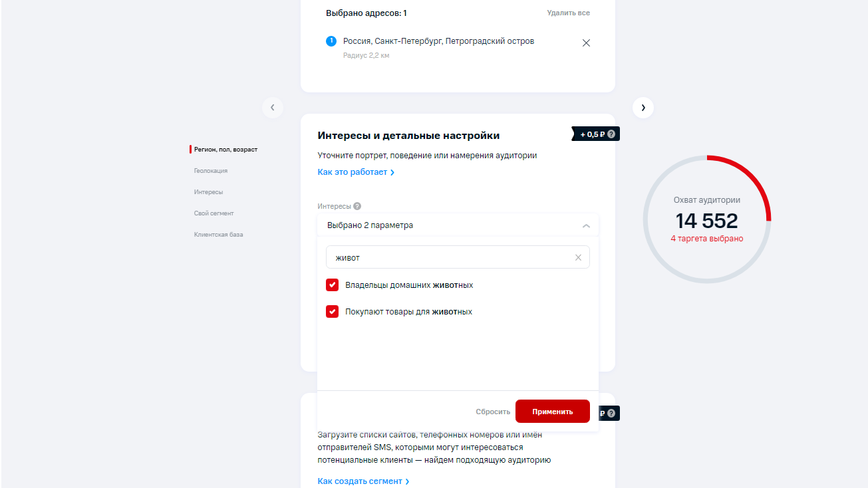868x488 pixels.
Task: Uncheck Владельцы домашних животных
Action: point(333,285)
